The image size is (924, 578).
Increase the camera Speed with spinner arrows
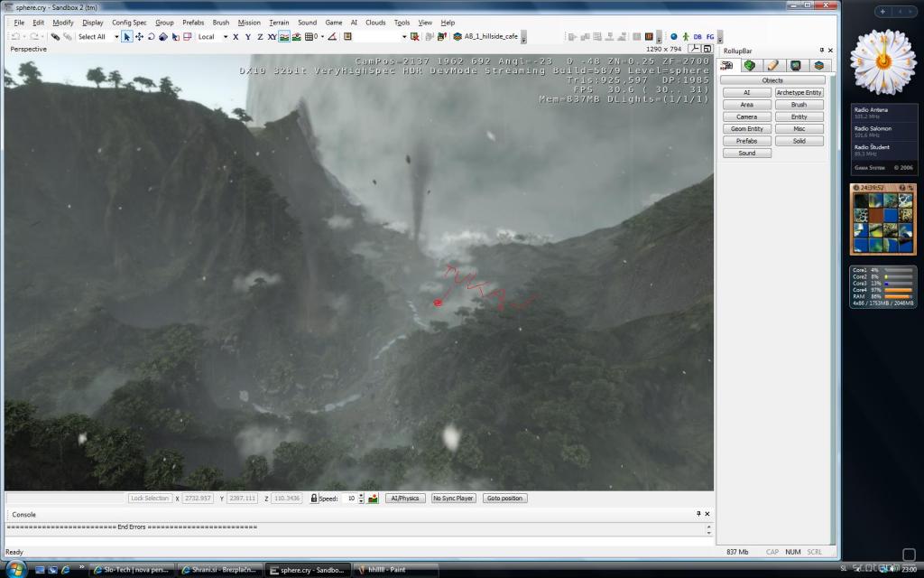click(361, 496)
